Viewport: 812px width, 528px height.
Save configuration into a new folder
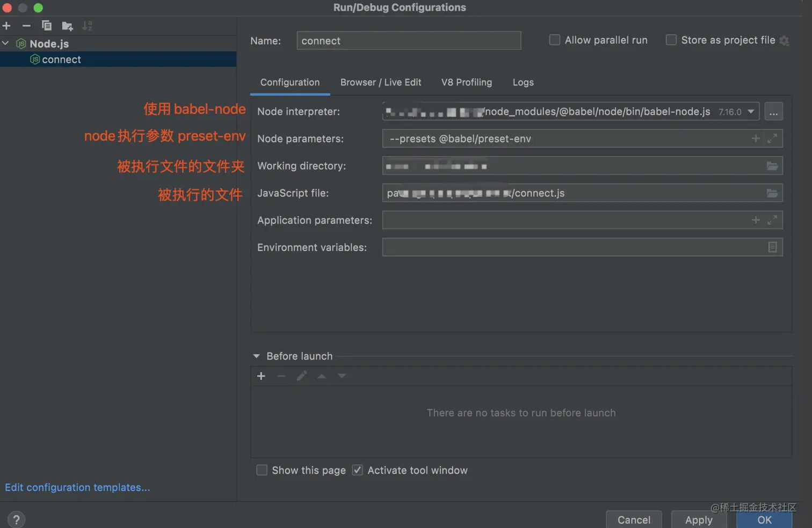pyautogui.click(x=67, y=26)
